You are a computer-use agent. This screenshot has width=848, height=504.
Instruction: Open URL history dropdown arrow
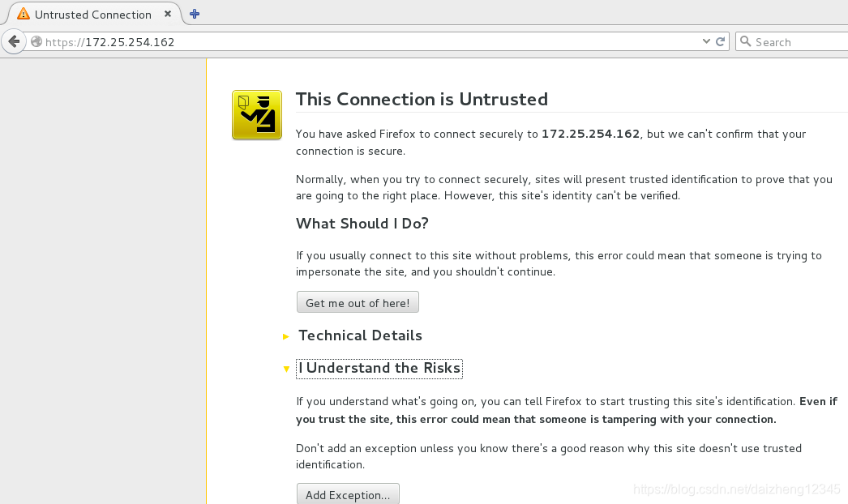(x=706, y=41)
